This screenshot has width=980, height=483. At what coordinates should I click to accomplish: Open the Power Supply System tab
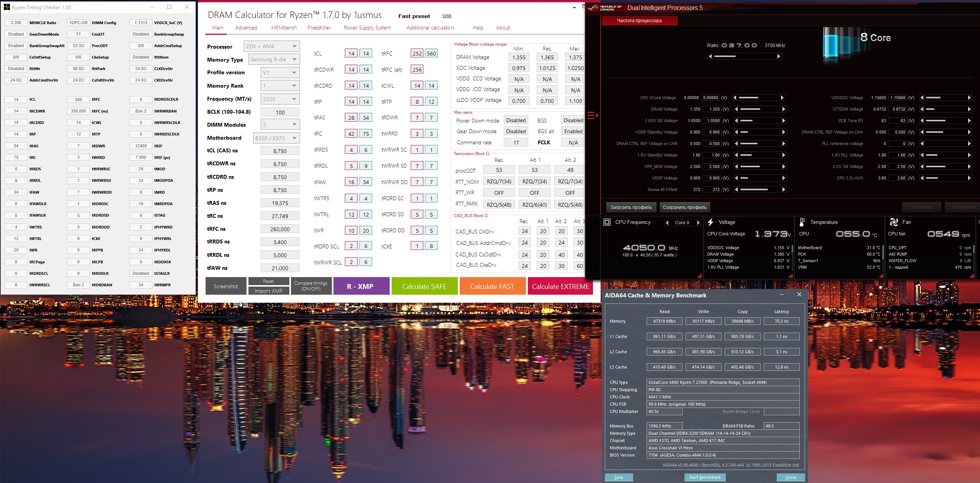coord(367,28)
